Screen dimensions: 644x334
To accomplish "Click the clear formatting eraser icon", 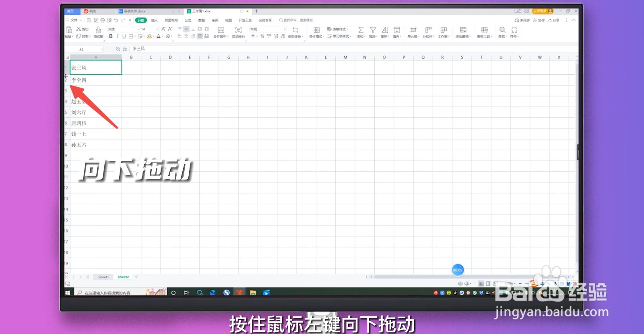I will (x=168, y=36).
